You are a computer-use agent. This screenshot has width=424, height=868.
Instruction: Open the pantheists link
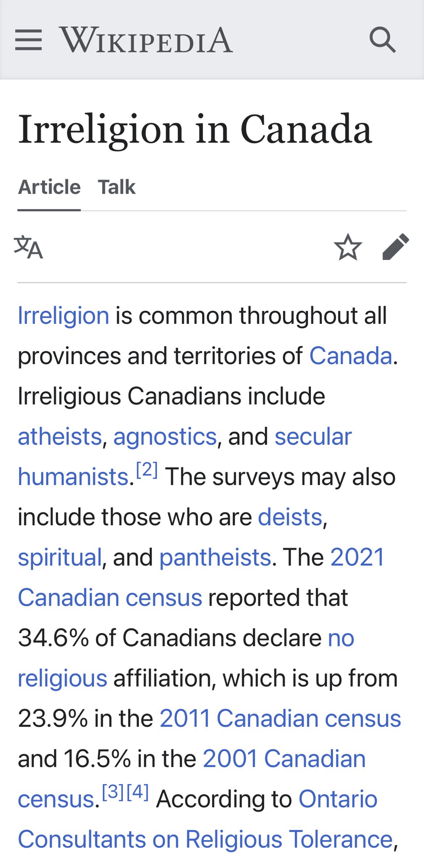tap(215, 557)
